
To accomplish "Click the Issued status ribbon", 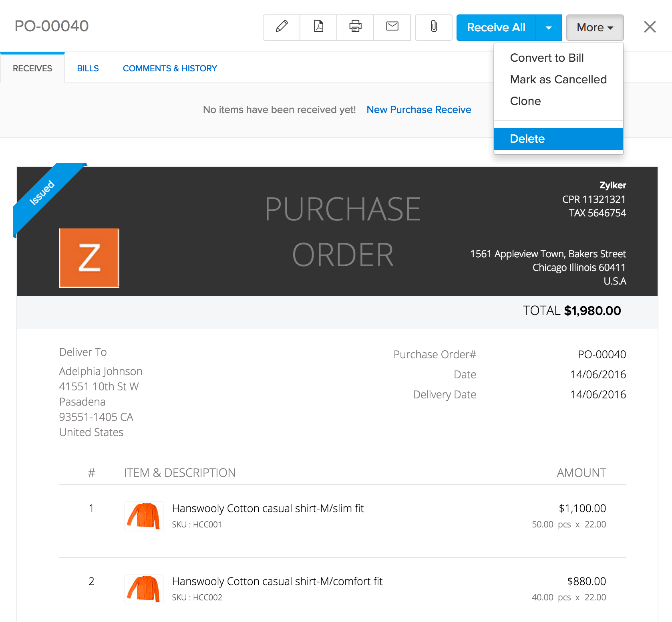I will pos(42,193).
